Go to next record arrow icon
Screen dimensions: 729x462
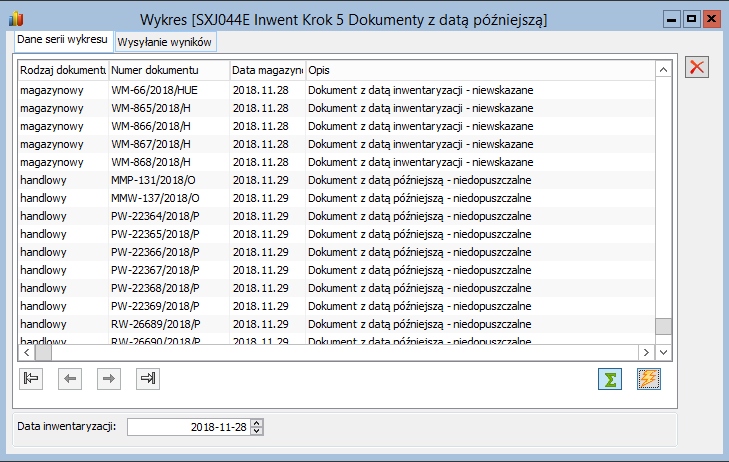pos(109,378)
